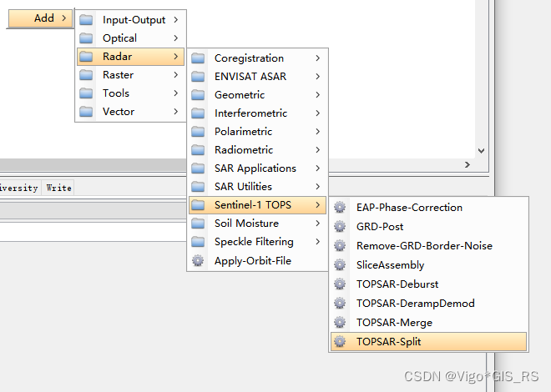Select the TOPSAR-DerampDemod entry
Screen dimensions: 551x392
click(x=429, y=304)
